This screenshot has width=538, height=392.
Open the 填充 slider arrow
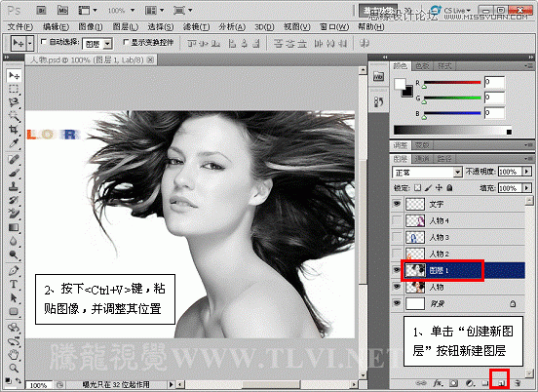click(x=527, y=188)
